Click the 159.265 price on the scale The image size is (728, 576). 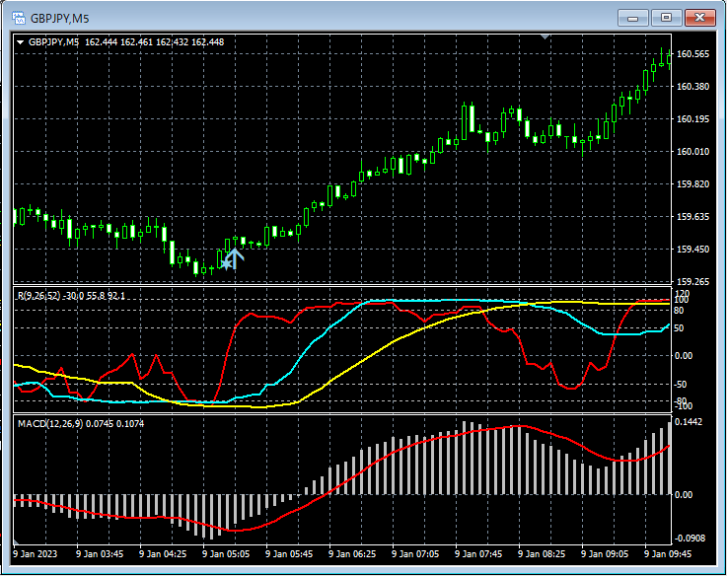[x=694, y=281]
